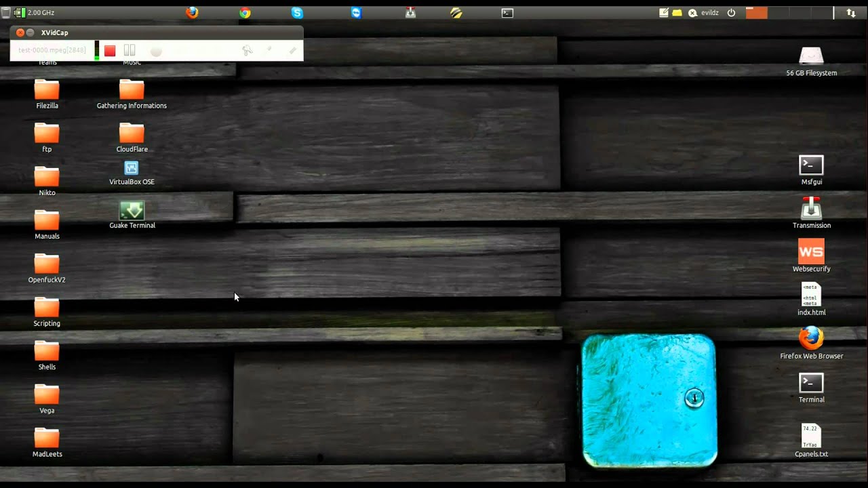Minimize the XVidCap window

(x=31, y=33)
